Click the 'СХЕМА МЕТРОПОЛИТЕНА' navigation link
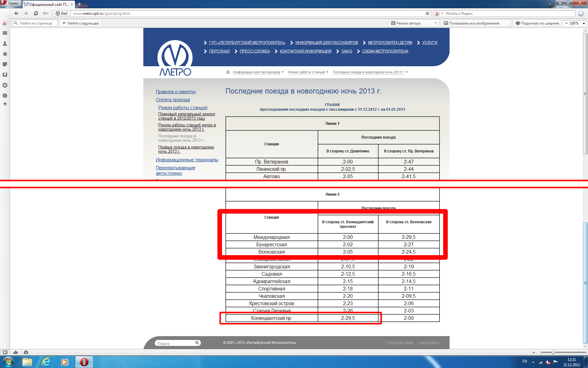588x368 pixels. pos(385,51)
